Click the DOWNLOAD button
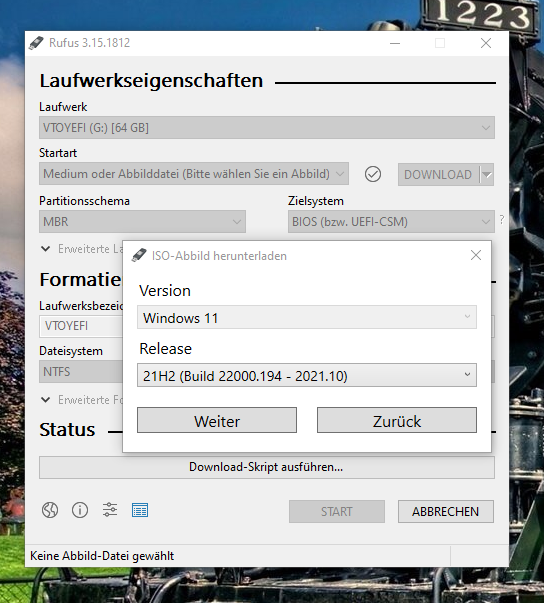 tap(438, 175)
